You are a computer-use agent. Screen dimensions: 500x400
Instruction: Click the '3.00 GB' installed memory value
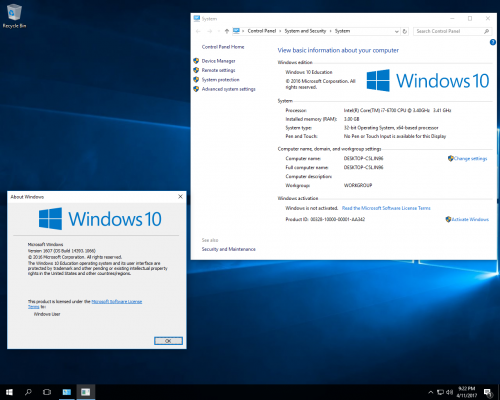pos(351,119)
